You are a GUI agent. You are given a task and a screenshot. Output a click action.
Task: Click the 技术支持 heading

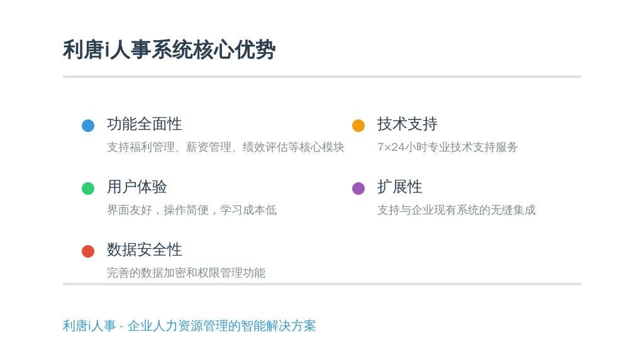click(407, 124)
